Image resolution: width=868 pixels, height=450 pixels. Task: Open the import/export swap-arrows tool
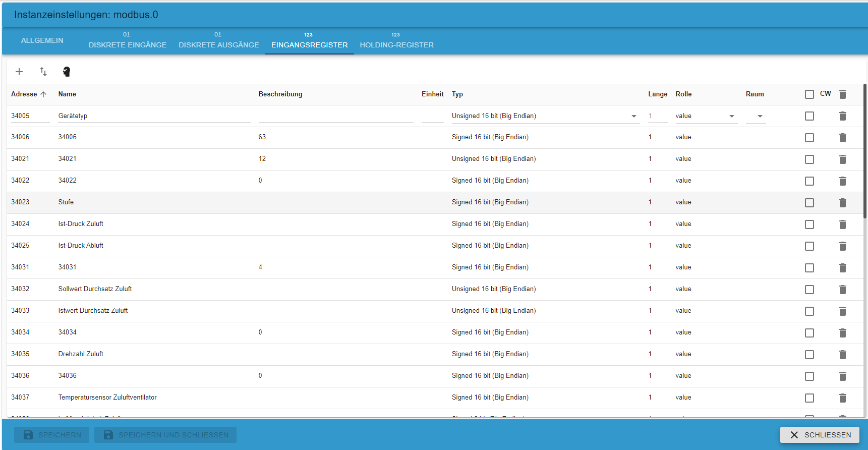(43, 72)
